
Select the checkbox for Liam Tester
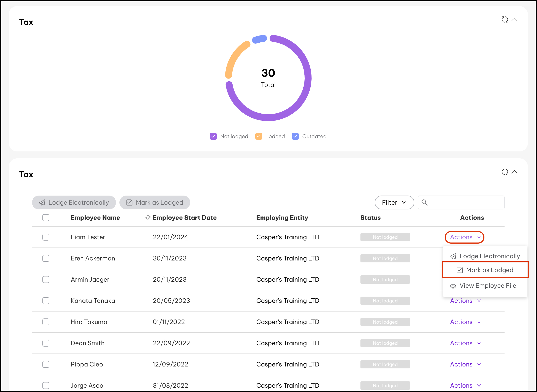click(46, 237)
